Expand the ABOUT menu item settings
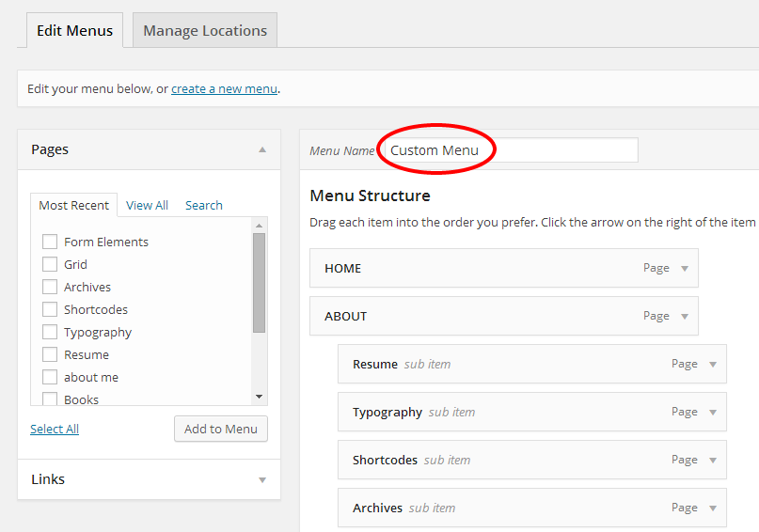Screen dimensions: 759x532 [685, 317]
